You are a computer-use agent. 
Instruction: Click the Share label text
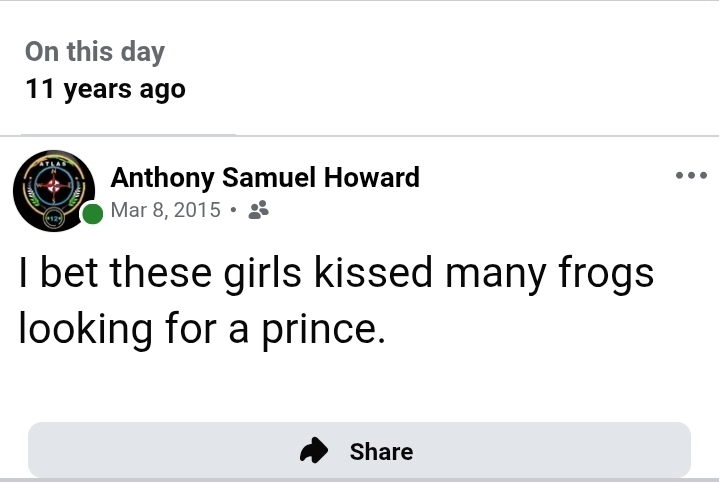click(x=381, y=452)
